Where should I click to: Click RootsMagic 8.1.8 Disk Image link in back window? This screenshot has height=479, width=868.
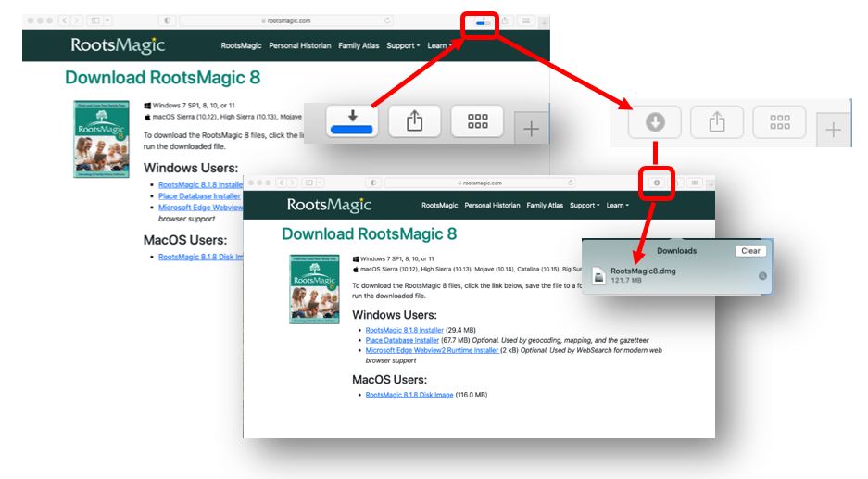(200, 257)
